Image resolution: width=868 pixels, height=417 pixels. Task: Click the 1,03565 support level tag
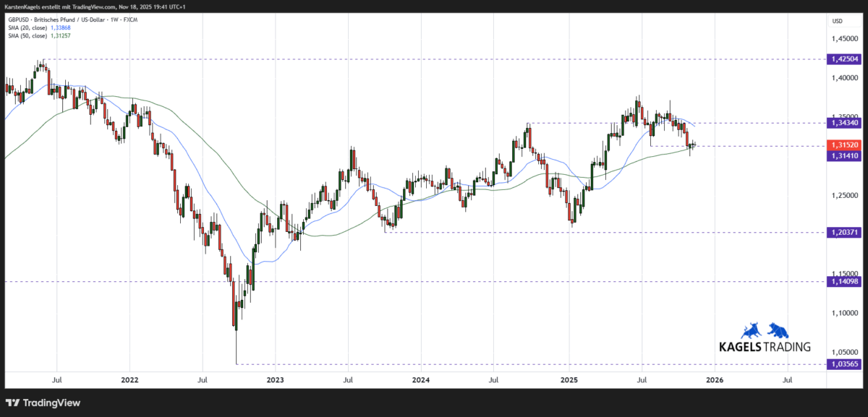click(x=845, y=365)
